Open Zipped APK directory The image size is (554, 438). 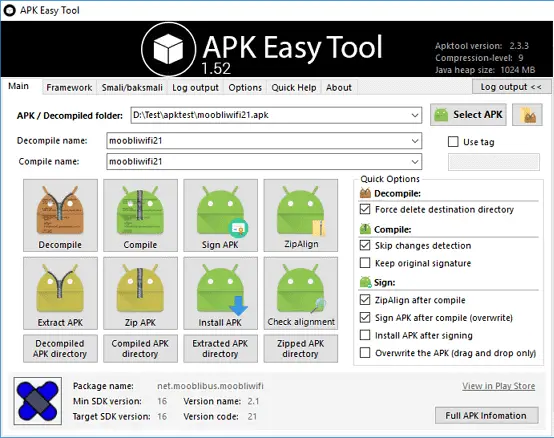[x=301, y=349]
